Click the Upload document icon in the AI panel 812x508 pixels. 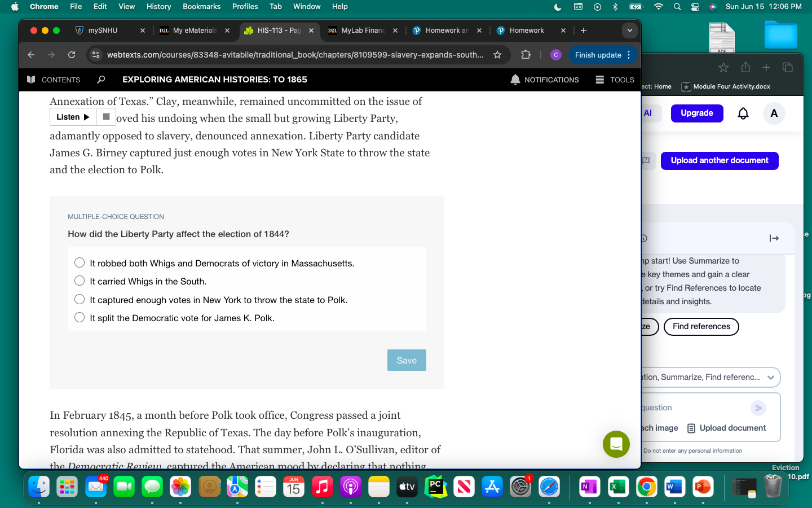(x=691, y=428)
